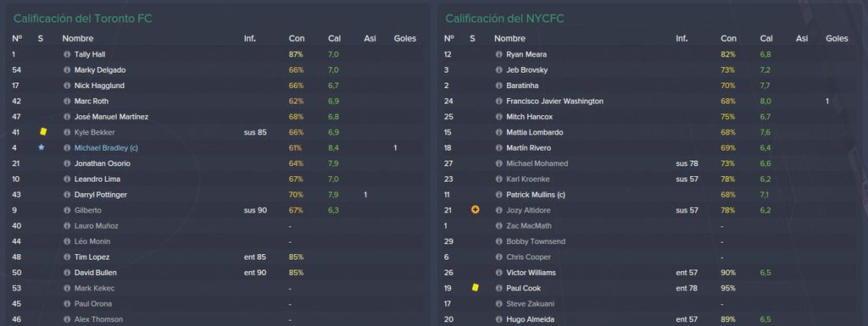The width and height of the screenshot is (868, 326).
Task: Click info icon next to Hugo Almeida
Action: click(x=498, y=319)
